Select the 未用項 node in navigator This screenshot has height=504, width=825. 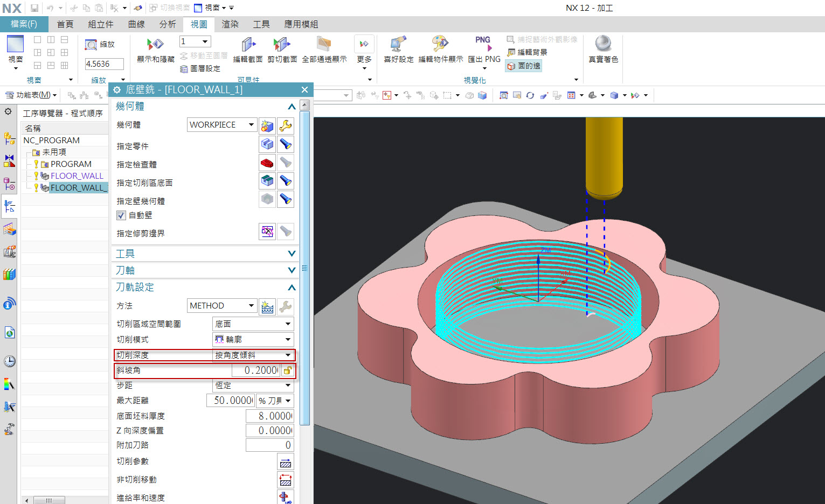[54, 152]
